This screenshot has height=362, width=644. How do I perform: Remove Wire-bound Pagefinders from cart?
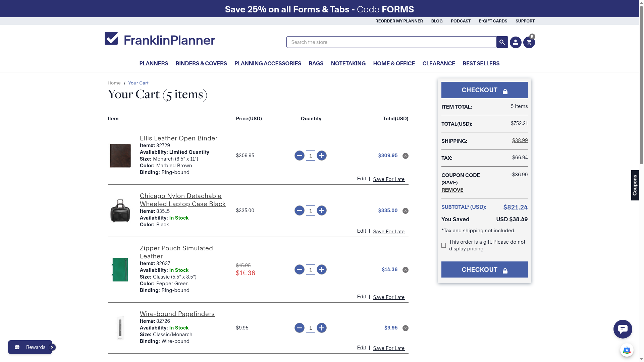[405, 328]
